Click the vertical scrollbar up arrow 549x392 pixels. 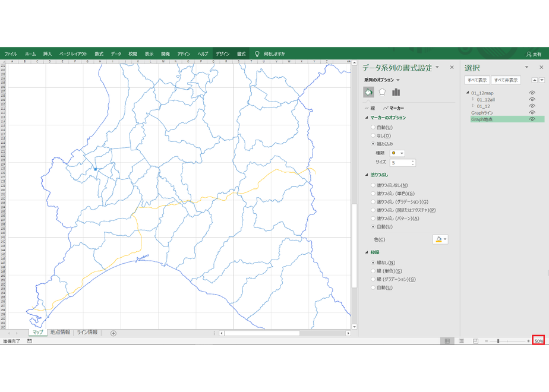click(354, 64)
